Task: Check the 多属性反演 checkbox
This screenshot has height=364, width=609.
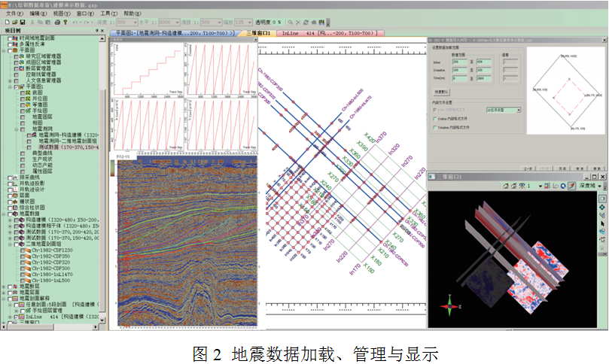Action: click(x=10, y=44)
